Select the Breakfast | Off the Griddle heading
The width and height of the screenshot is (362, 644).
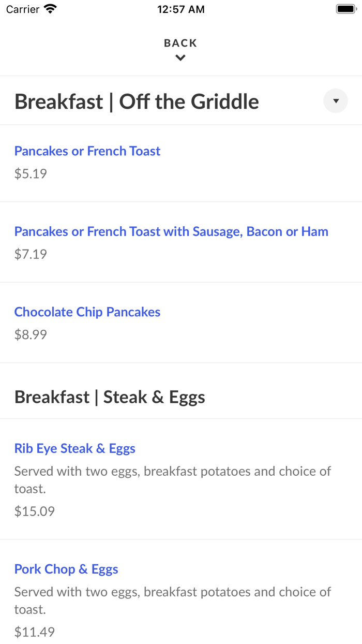(x=137, y=101)
